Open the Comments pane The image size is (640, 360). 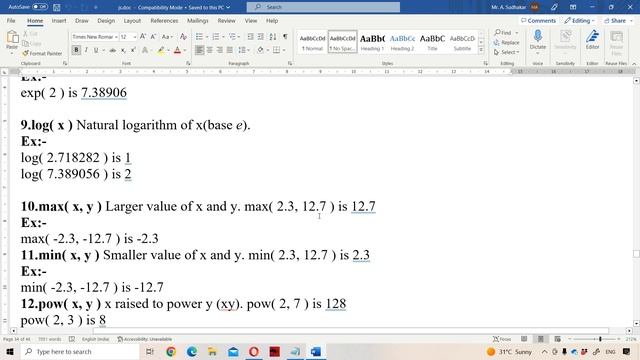538,20
